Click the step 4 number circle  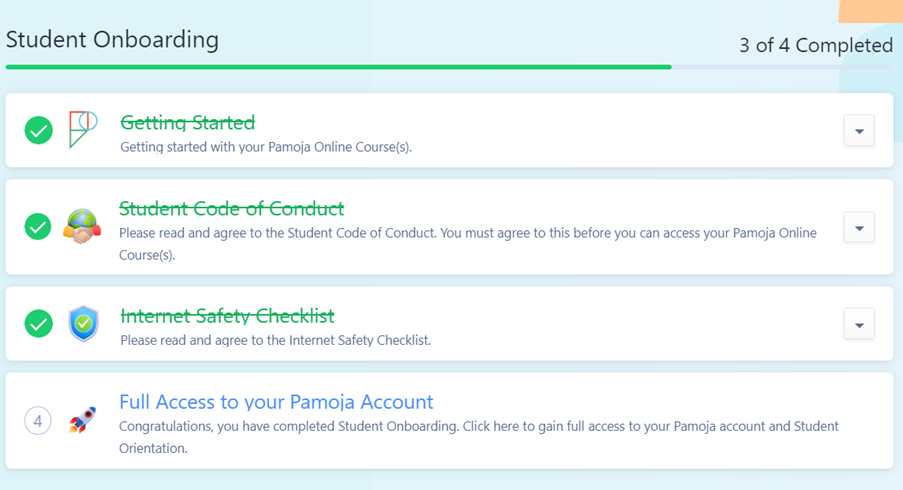coord(38,421)
